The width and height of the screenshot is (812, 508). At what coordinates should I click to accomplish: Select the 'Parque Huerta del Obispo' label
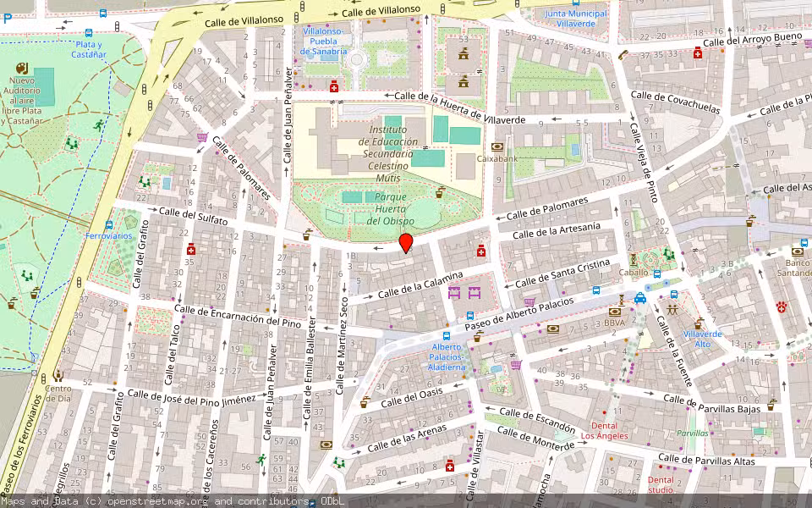pos(391,209)
